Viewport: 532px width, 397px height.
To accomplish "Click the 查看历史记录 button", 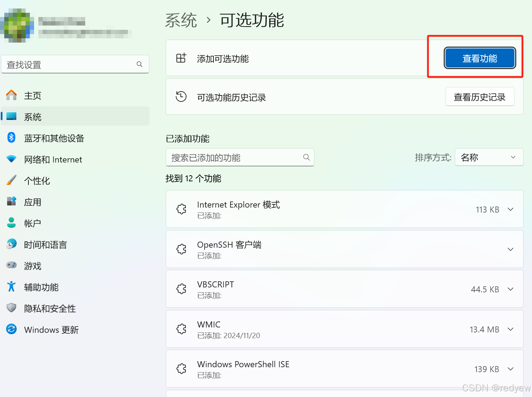I will pyautogui.click(x=480, y=97).
